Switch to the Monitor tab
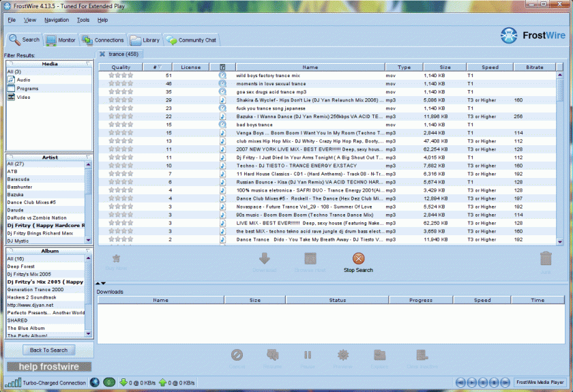This screenshot has height=392, width=573. pyautogui.click(x=61, y=40)
